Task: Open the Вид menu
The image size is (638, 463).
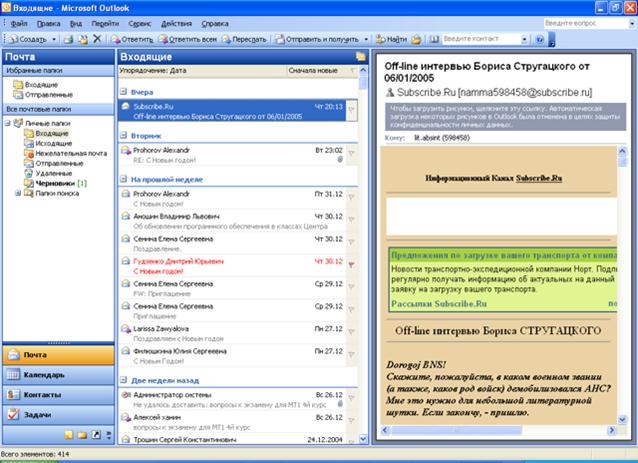Action: 76,24
